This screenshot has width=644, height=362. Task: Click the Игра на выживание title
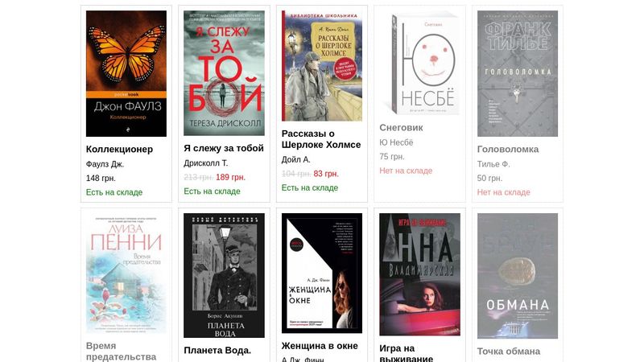(407, 353)
